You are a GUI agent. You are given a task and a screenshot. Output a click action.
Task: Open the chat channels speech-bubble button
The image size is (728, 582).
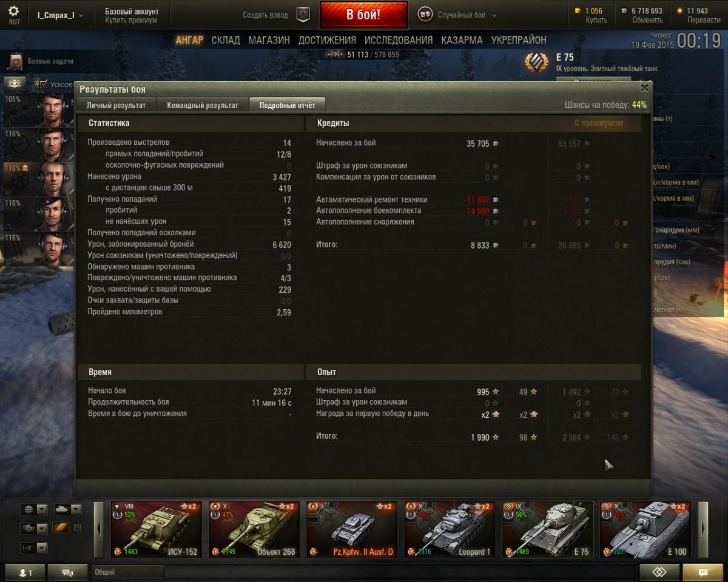67,572
